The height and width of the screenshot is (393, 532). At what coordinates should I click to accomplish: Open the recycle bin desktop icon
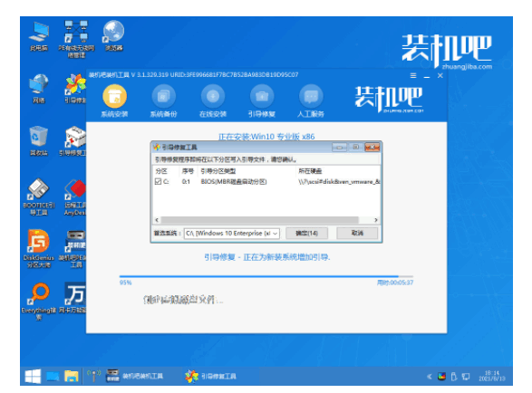[x=39, y=141]
